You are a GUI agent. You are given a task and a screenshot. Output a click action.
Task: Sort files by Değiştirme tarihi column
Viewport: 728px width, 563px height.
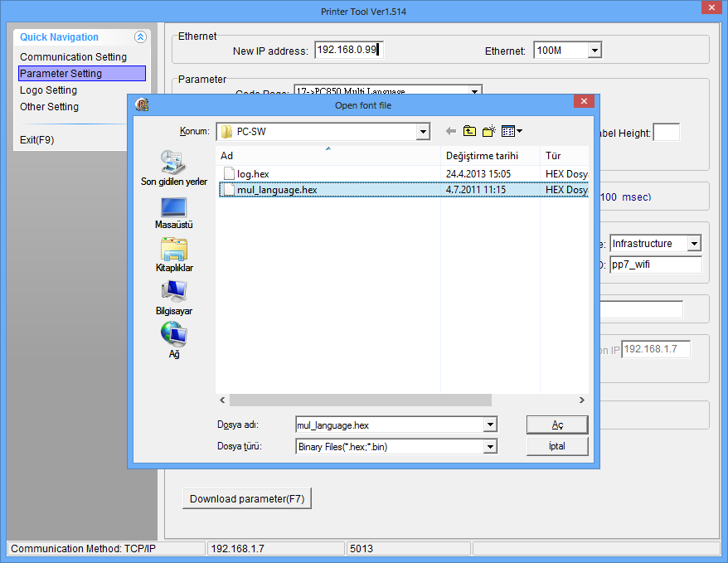482,156
